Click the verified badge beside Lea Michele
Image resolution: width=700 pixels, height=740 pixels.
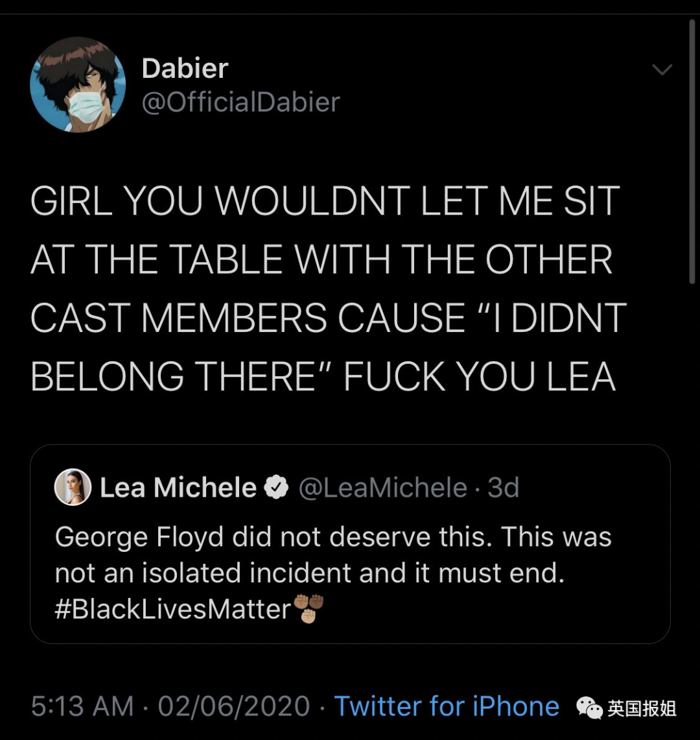pos(276,488)
